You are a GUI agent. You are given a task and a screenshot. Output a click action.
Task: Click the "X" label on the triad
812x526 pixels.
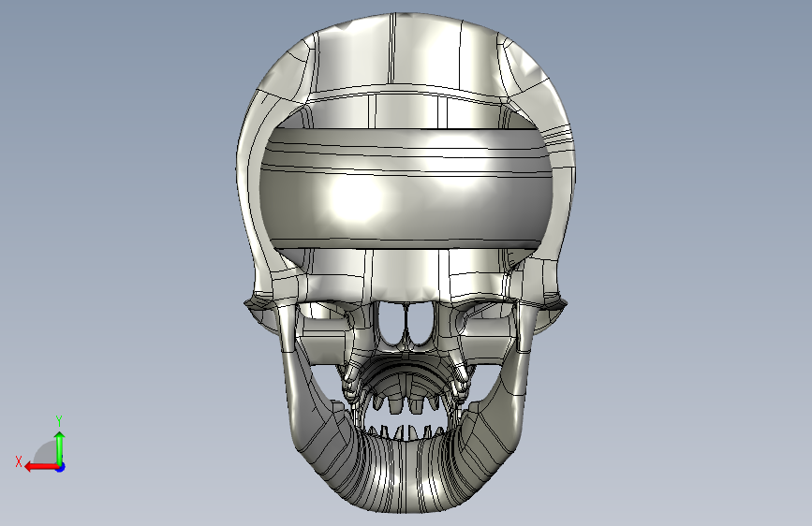19,461
